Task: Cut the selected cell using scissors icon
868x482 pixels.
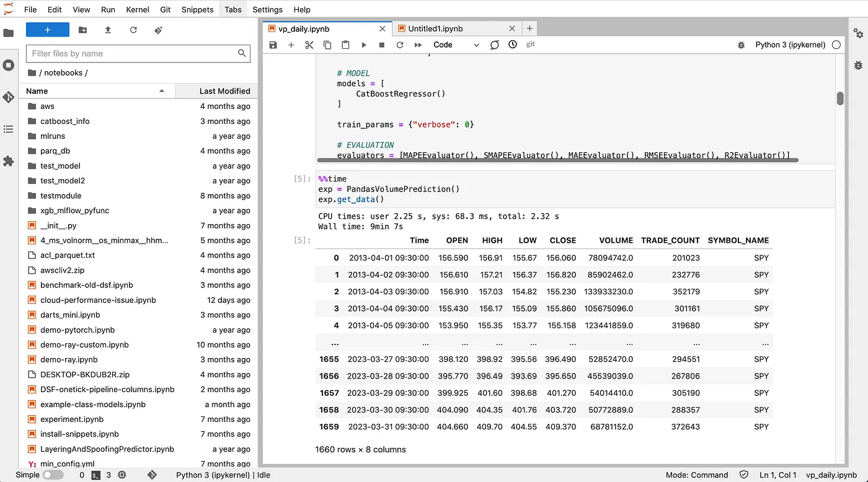Action: click(309, 45)
